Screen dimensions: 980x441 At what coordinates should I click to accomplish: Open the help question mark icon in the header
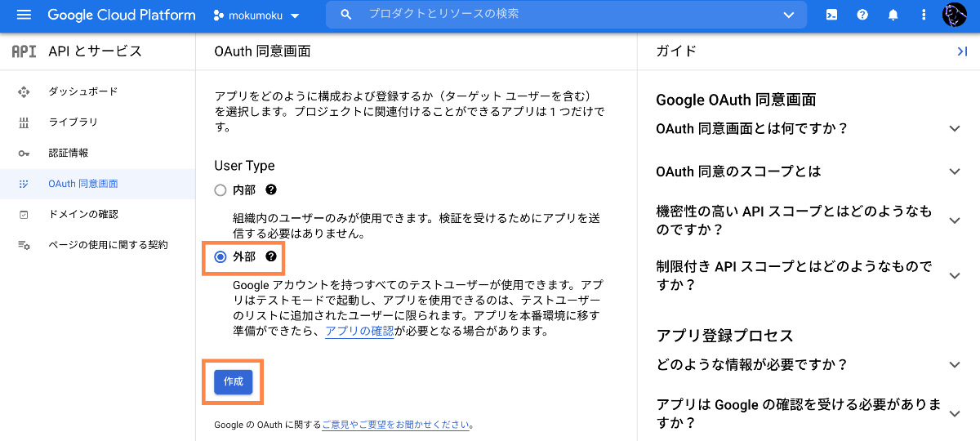point(862,15)
